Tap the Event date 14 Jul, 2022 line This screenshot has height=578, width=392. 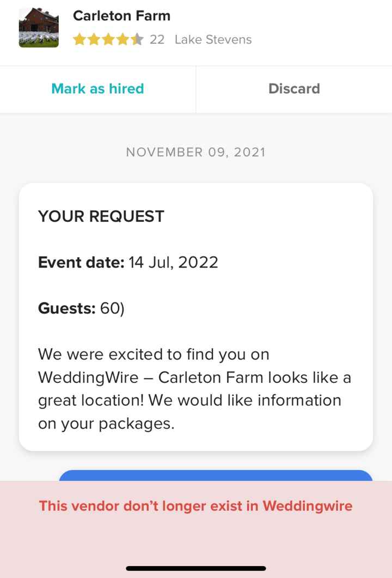click(x=128, y=263)
